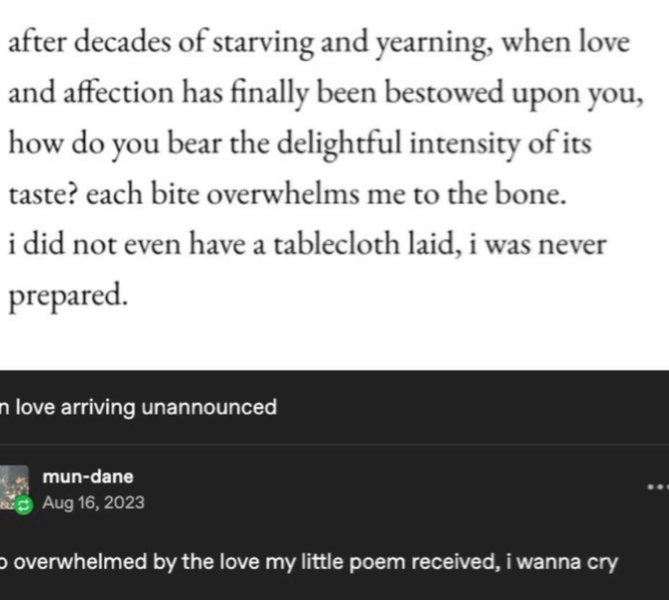Viewport: 669px width, 600px height.
Task: Select the word "delightful" in the poem
Action: point(339,144)
